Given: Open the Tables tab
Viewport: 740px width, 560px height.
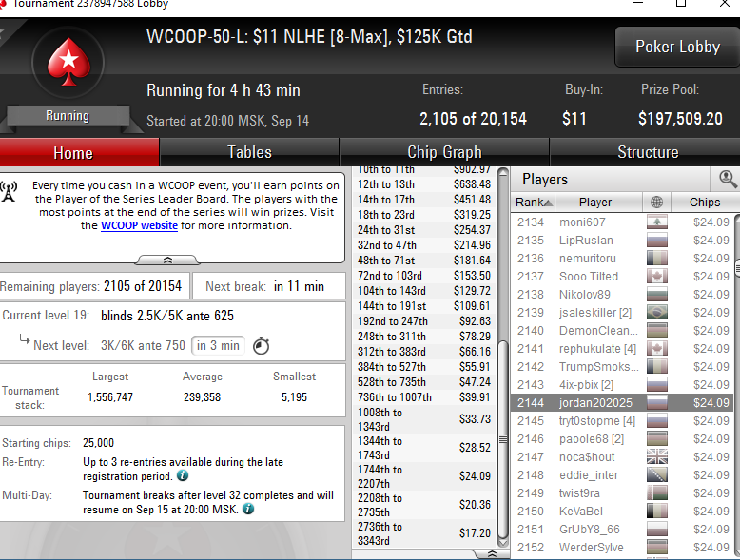Looking at the screenshot, I should [249, 152].
